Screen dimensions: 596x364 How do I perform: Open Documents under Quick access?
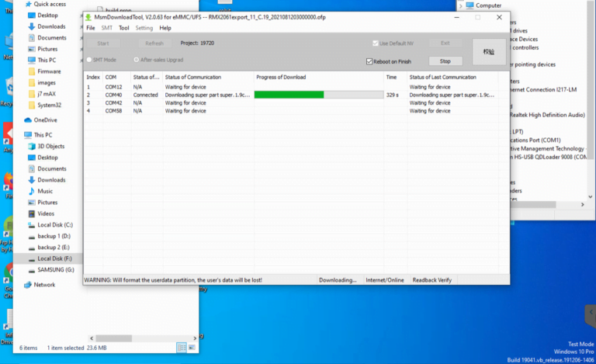coord(52,37)
